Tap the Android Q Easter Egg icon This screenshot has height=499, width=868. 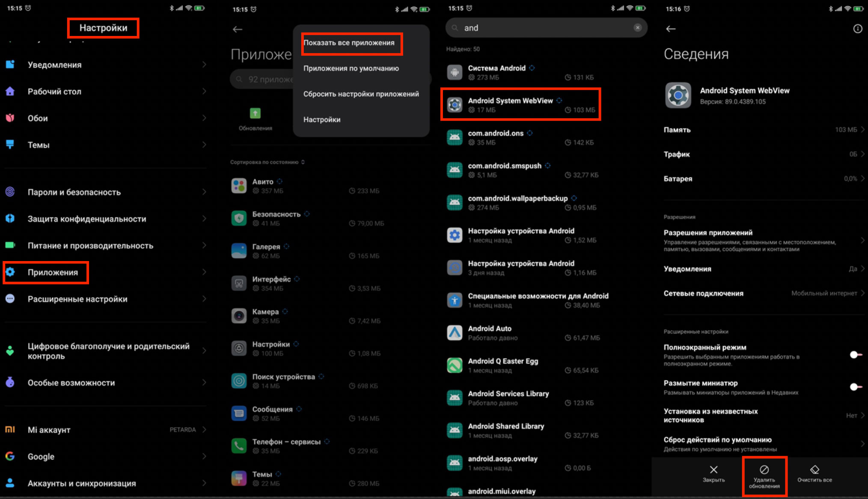[455, 365]
